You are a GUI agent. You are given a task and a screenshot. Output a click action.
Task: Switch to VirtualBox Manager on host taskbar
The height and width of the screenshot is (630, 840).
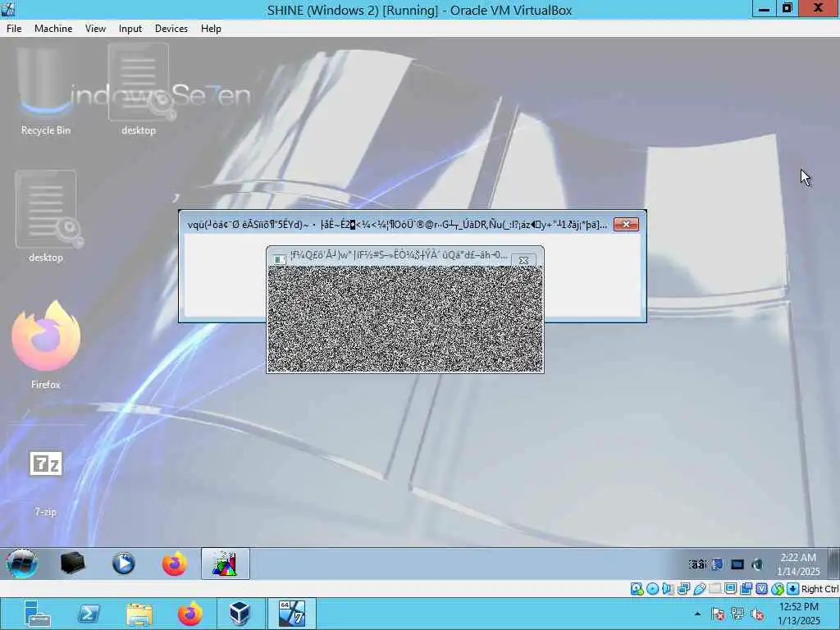pos(240,614)
